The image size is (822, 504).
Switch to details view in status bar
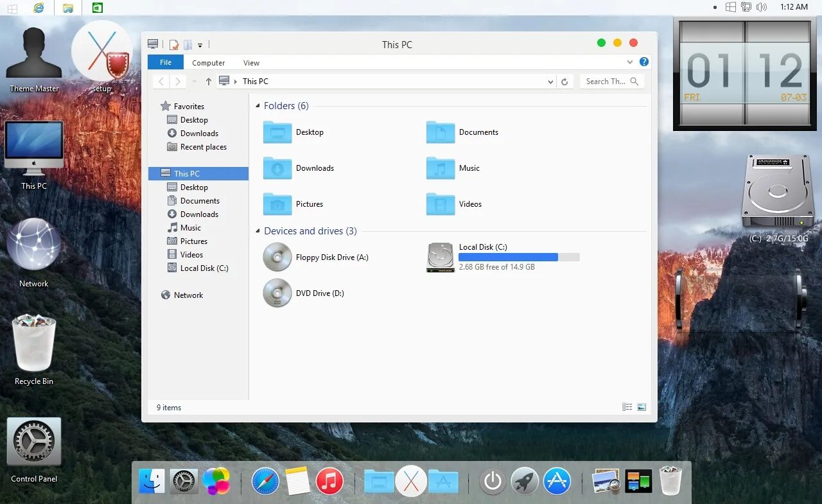(627, 407)
